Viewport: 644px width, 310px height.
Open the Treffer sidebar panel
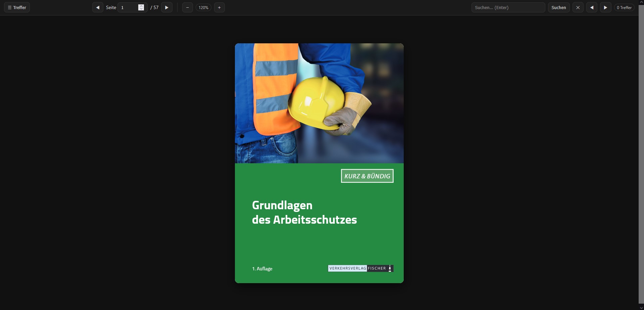coord(17,7)
